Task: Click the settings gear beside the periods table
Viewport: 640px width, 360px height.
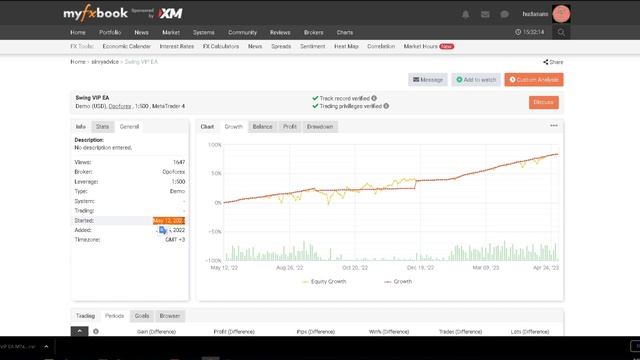Action: pos(96,331)
